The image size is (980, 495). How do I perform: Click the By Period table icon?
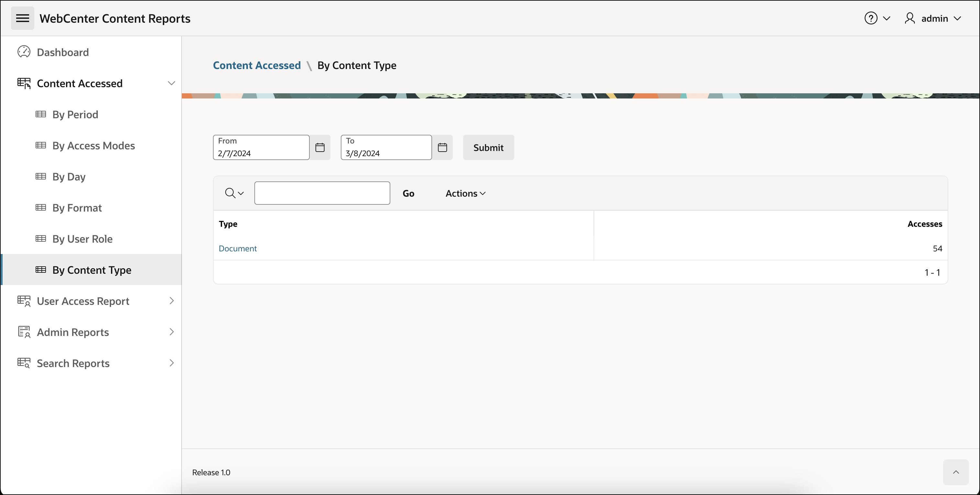coord(41,114)
